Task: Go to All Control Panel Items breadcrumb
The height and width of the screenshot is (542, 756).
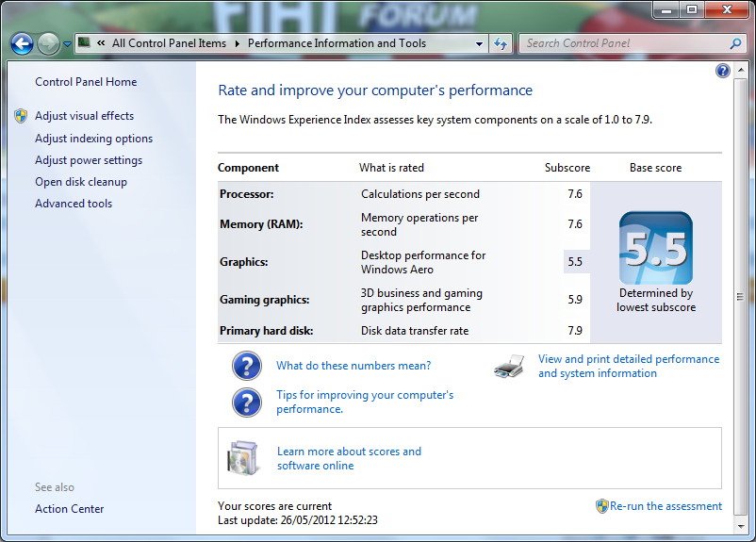Action: click(169, 43)
